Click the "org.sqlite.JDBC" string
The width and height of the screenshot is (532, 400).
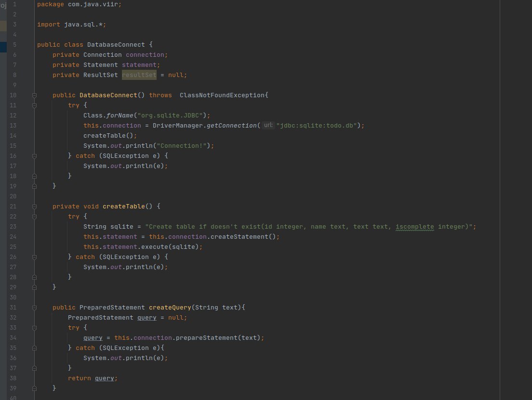click(170, 116)
